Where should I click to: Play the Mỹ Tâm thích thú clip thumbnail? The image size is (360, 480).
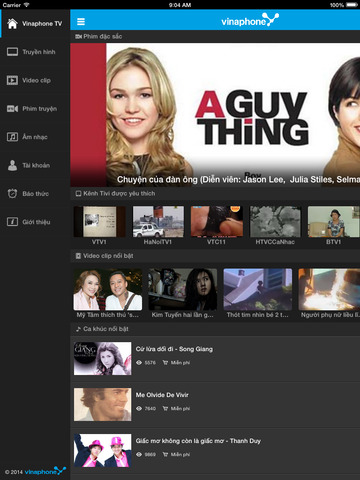108,289
